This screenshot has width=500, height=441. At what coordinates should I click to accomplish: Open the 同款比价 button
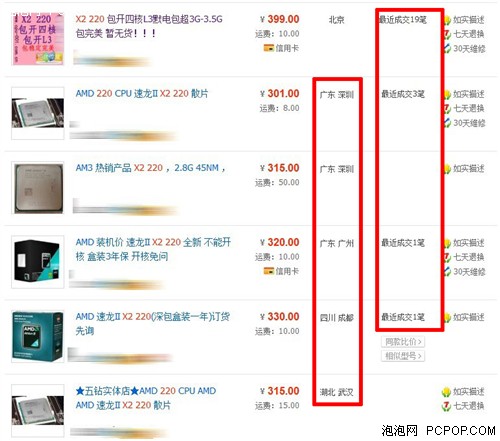pyautogui.click(x=403, y=342)
